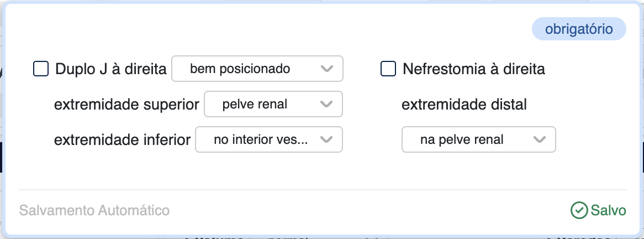
Task: Enable the Nefrestomia à direita checkbox
Action: 388,69
